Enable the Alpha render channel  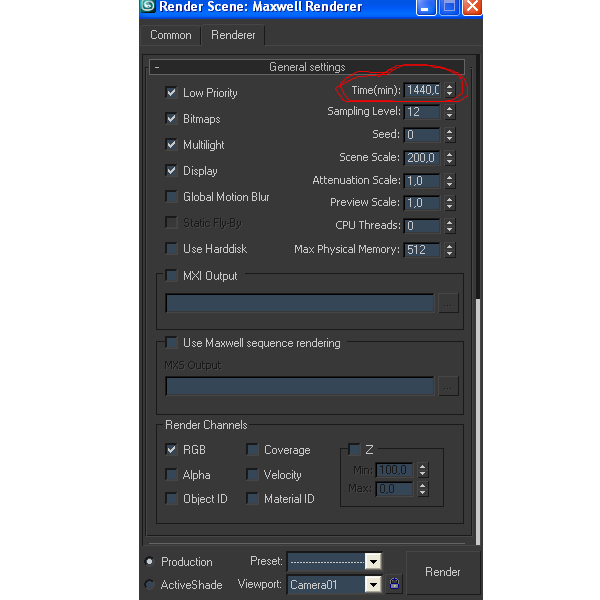171,475
